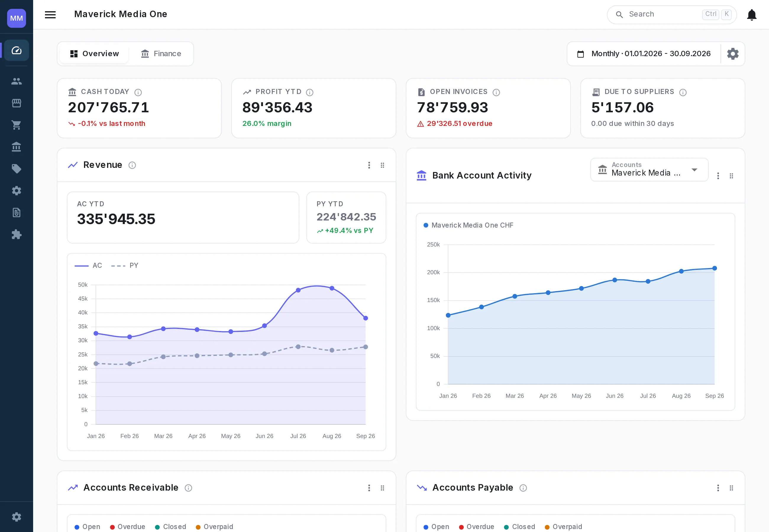Show Profit YTD info tooltip
Screen dimensions: 769x532
click(x=309, y=92)
